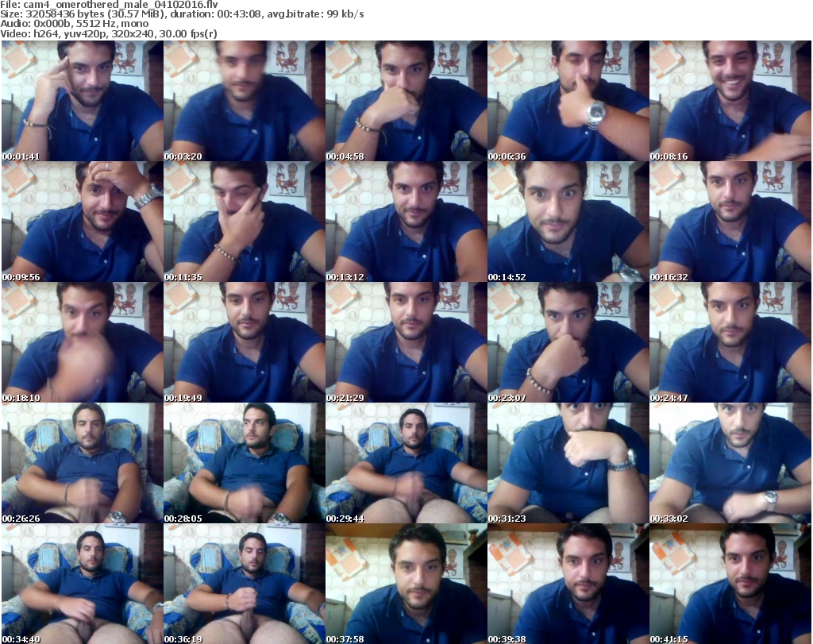Open the frame stamped 00:33:02

pos(730,462)
